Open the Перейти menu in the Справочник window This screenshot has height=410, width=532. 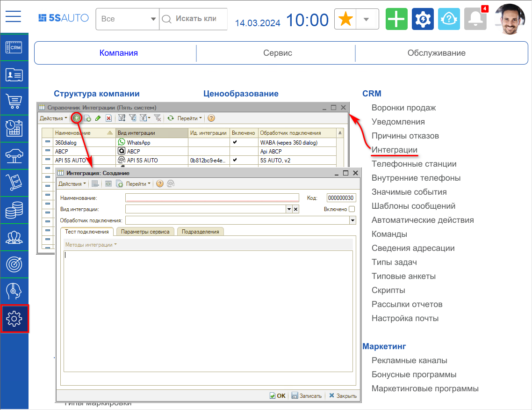tap(190, 118)
